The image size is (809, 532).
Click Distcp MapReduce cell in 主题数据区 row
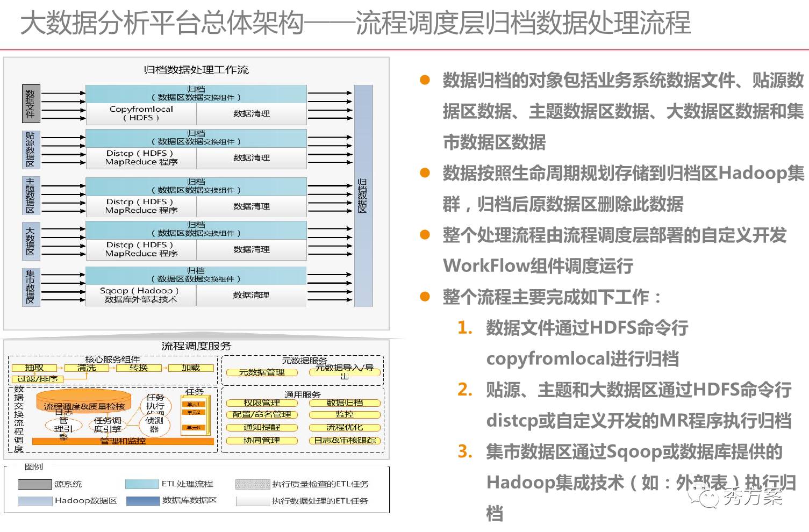click(x=141, y=206)
